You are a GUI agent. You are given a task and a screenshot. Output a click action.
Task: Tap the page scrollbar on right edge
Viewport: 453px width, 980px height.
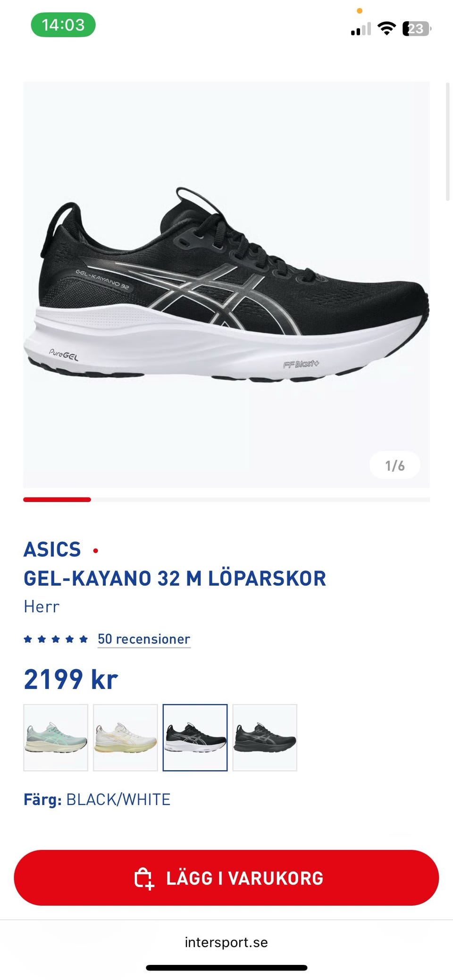[448, 142]
